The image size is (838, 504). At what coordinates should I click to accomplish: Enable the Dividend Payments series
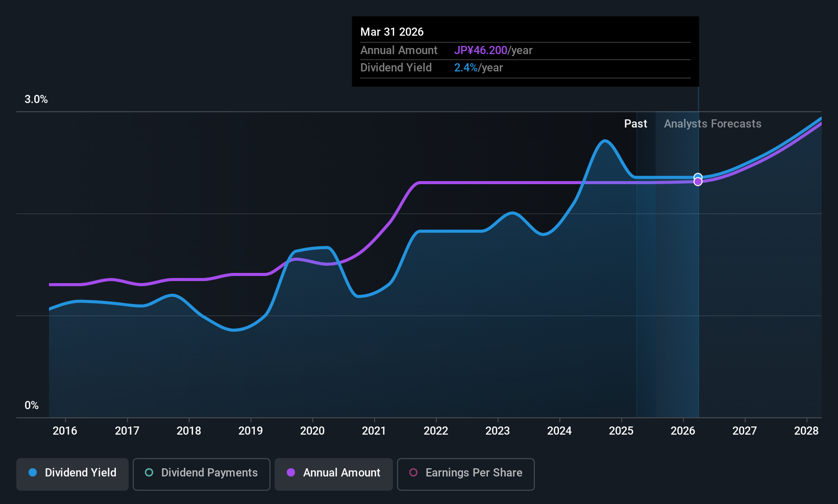(x=202, y=474)
